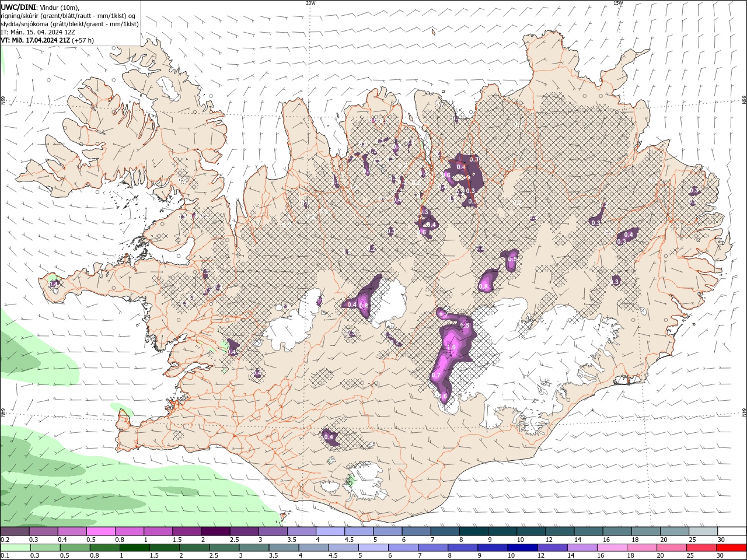This screenshot has width=747, height=560.
Task: Pick the light lavender snow swatch above 4
Action: (330, 531)
